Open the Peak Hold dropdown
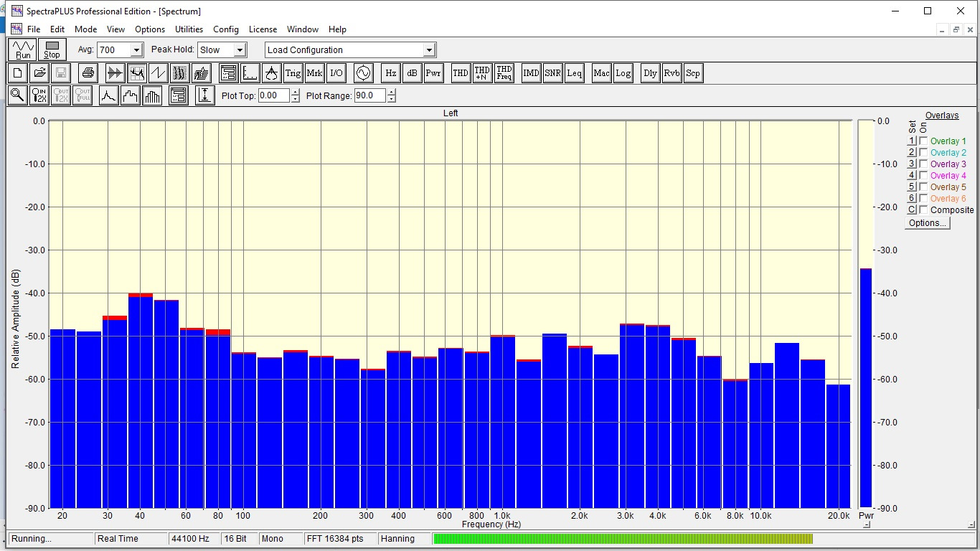Image resolution: width=980 pixels, height=551 pixels. 240,50
